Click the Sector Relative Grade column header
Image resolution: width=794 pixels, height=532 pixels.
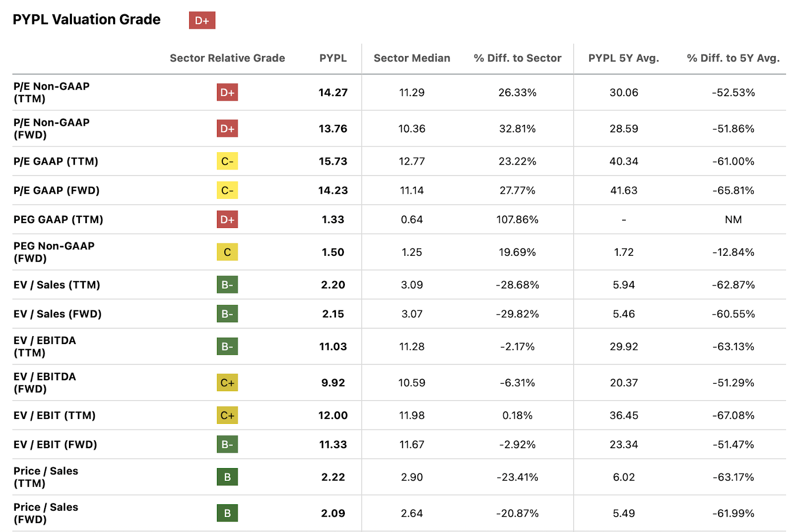[x=227, y=58]
